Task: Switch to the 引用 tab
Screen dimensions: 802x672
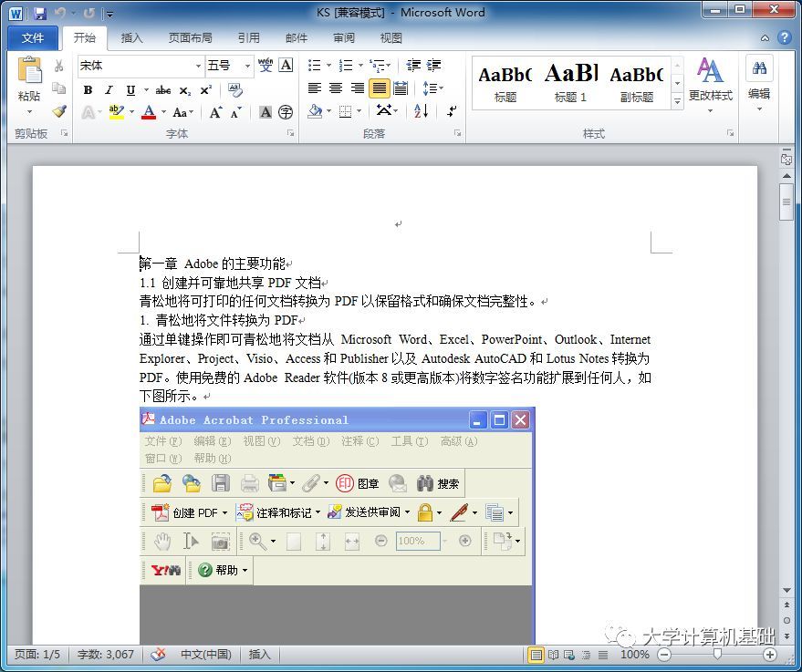Action: 248,37
